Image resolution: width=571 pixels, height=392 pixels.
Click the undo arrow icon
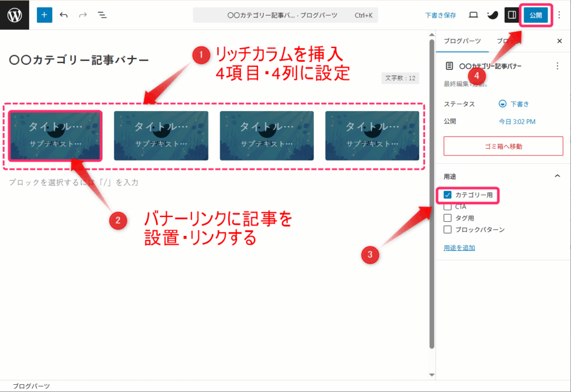[64, 15]
